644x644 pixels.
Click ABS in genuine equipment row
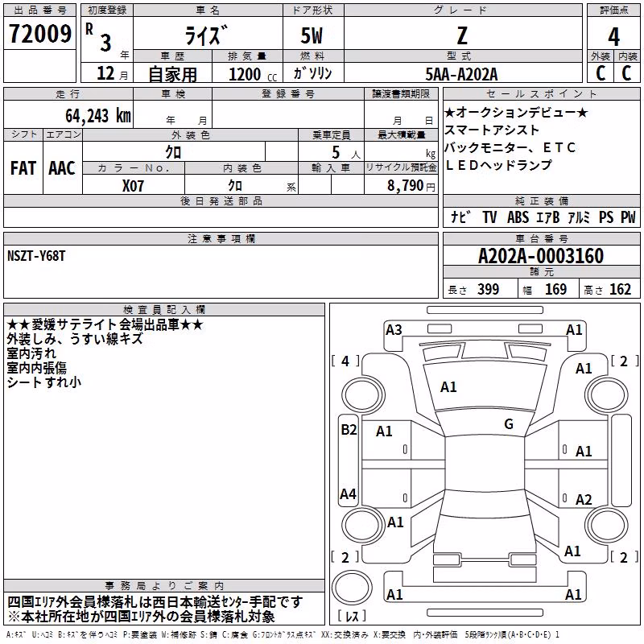pos(518,217)
